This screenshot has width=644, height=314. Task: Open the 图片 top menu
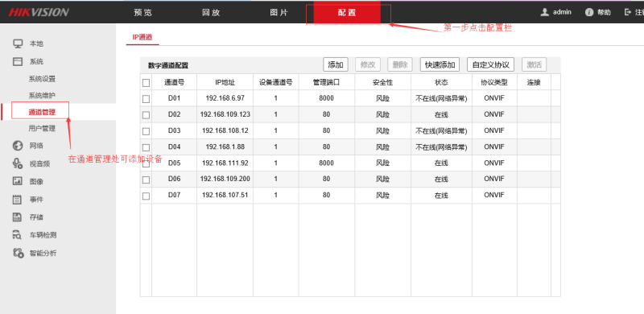click(x=279, y=12)
